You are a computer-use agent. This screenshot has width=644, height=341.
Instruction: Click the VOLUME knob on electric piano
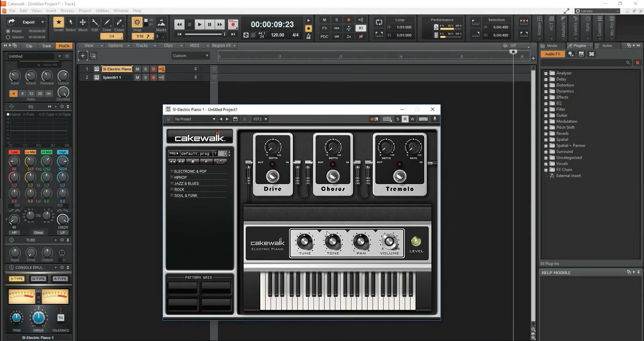pos(389,241)
